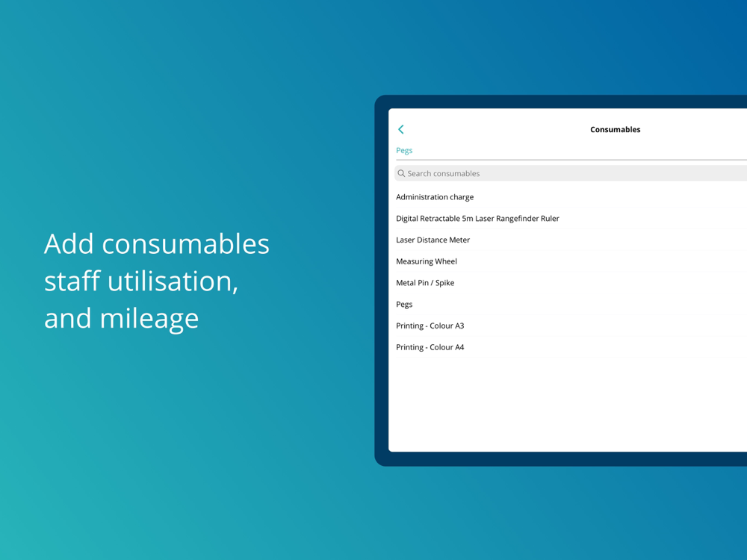
Task: Select the Pegs tag above search
Action: pyautogui.click(x=404, y=151)
